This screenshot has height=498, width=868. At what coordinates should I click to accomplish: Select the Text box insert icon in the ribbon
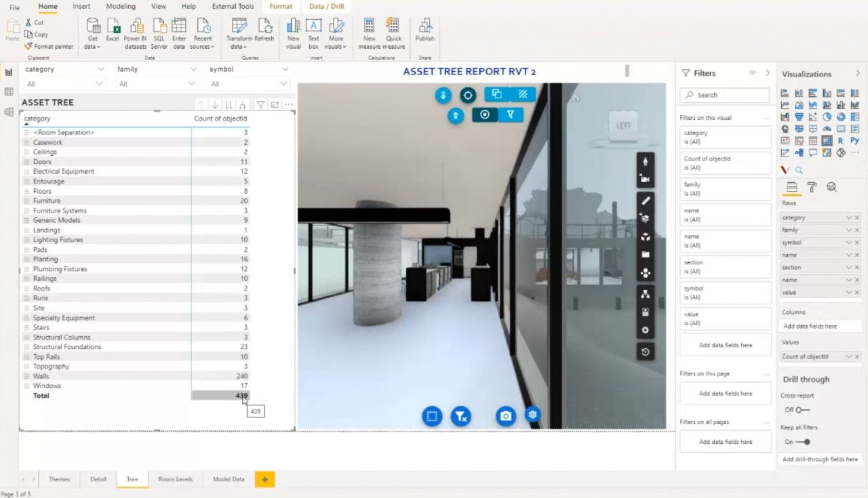[x=313, y=30]
